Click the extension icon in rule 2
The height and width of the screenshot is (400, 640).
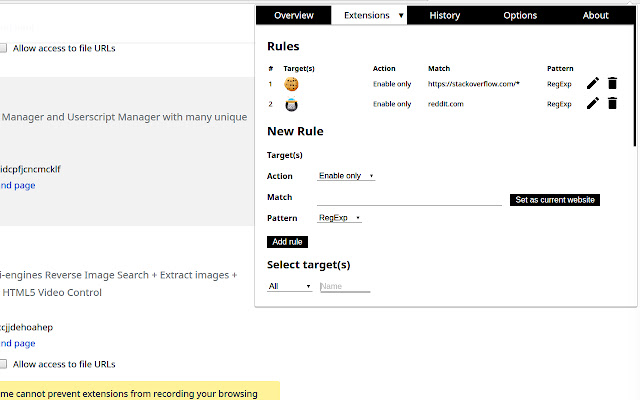(x=292, y=103)
